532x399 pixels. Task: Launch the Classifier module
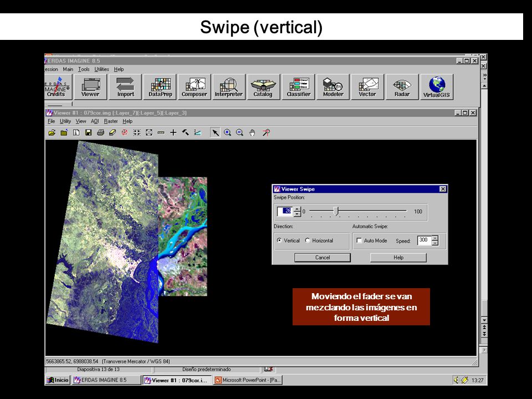pyautogui.click(x=299, y=87)
